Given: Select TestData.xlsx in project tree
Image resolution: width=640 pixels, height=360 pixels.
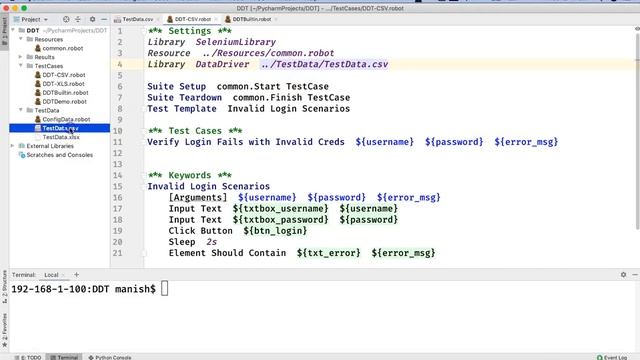Looking at the screenshot, I should pyautogui.click(x=61, y=137).
